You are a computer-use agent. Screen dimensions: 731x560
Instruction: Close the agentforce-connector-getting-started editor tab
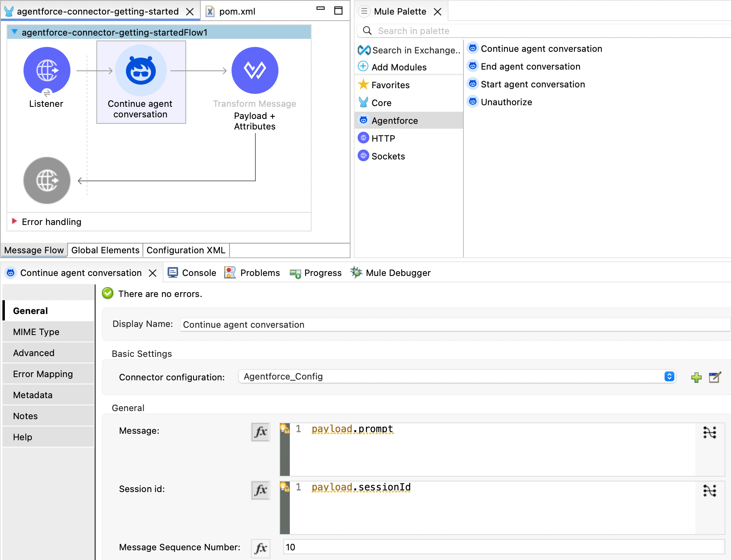tap(190, 12)
